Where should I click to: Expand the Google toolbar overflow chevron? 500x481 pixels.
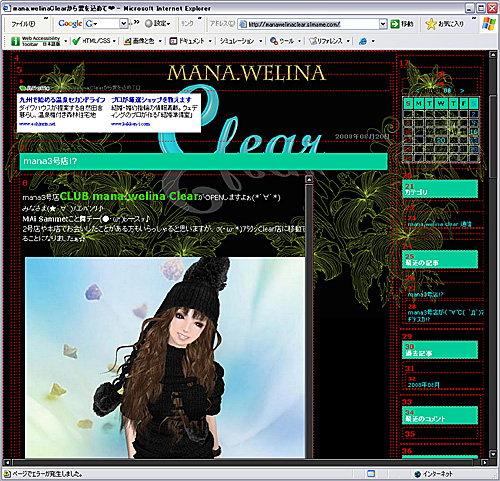(x=136, y=22)
